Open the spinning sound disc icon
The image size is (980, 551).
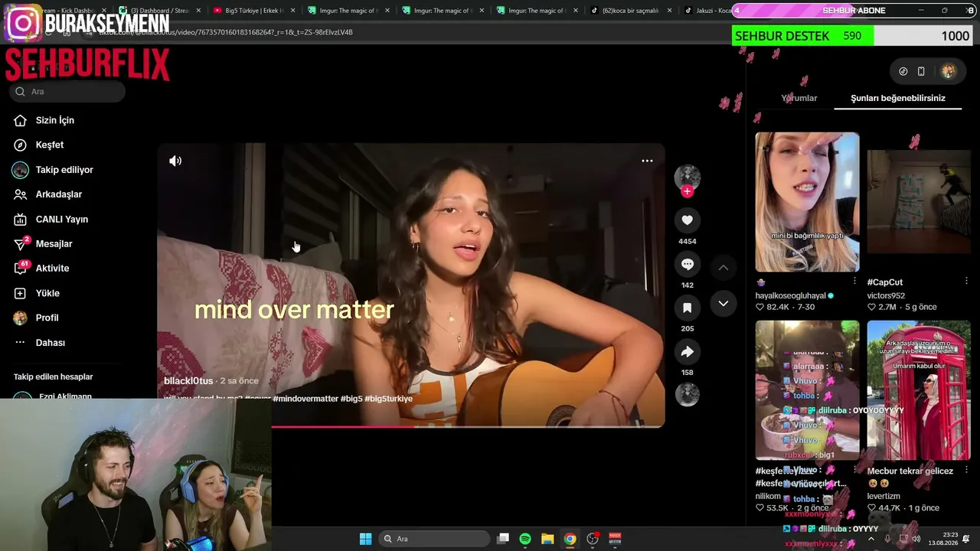click(x=687, y=394)
